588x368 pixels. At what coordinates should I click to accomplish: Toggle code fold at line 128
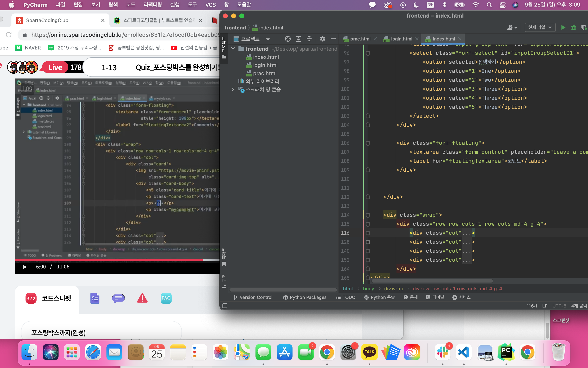tap(368, 242)
